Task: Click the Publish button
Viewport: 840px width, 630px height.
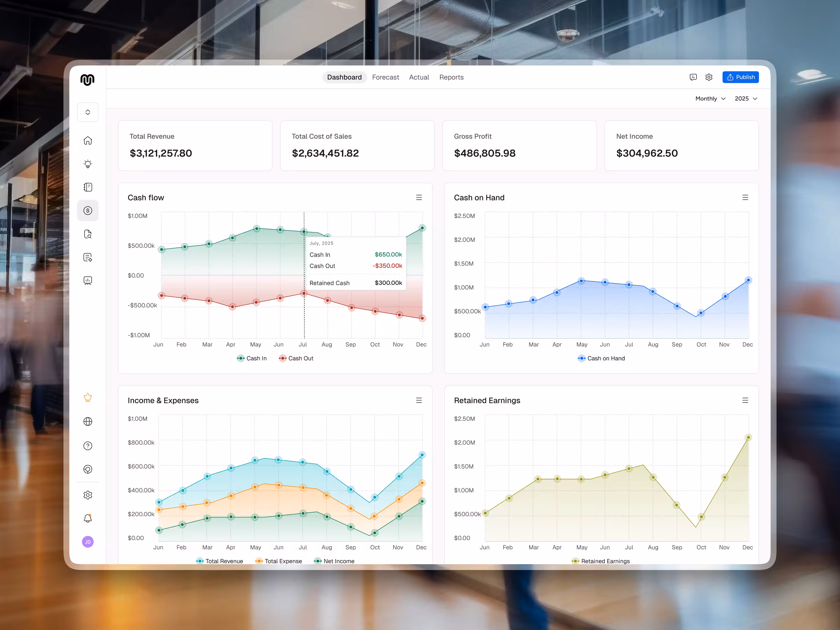Action: (x=740, y=77)
